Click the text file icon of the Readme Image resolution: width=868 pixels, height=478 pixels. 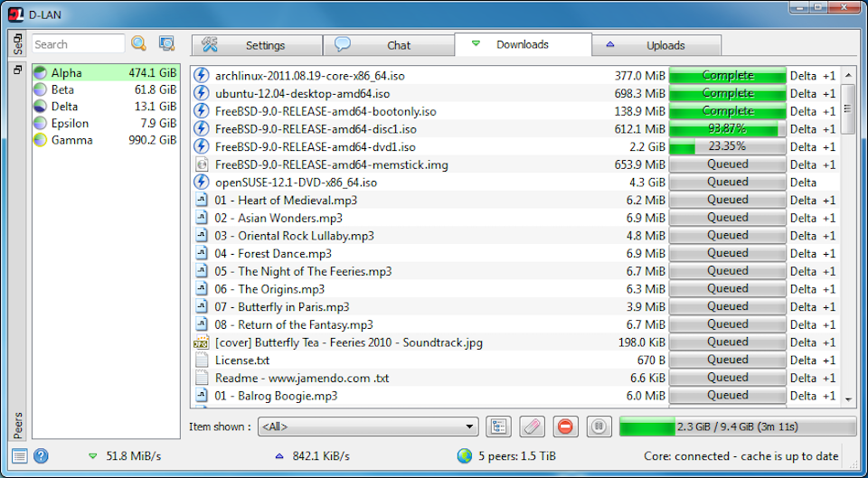point(202,378)
